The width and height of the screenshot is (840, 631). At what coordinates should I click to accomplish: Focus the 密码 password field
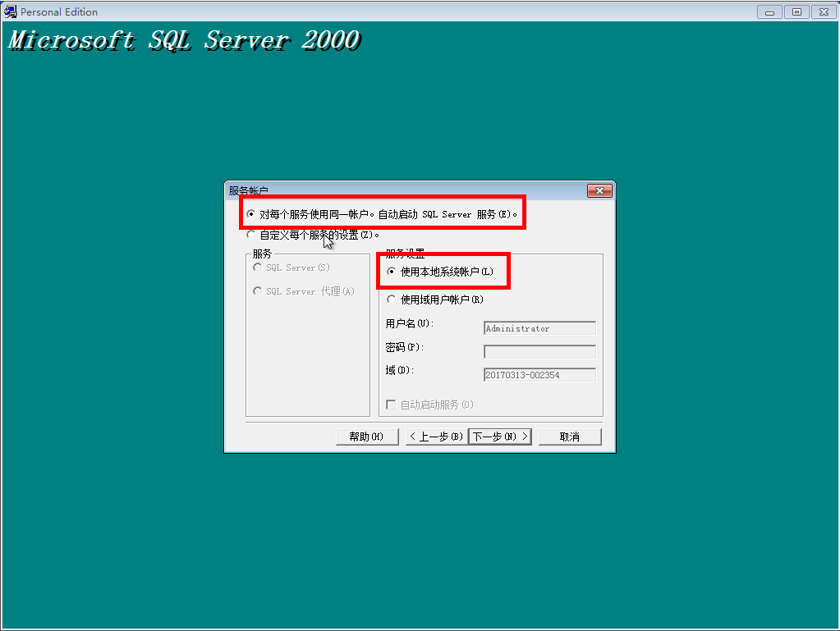[539, 351]
